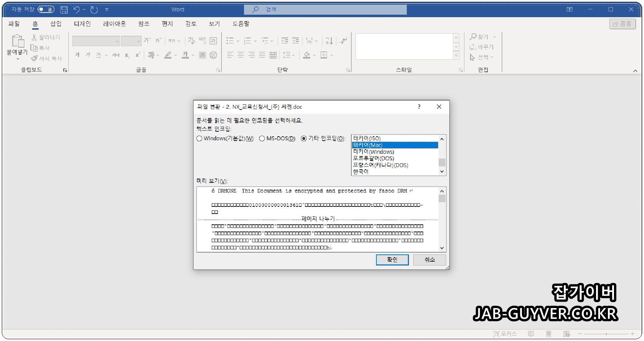Screen dimensions: 644x341
Task: Open the font name dropdown
Action: pos(117,41)
